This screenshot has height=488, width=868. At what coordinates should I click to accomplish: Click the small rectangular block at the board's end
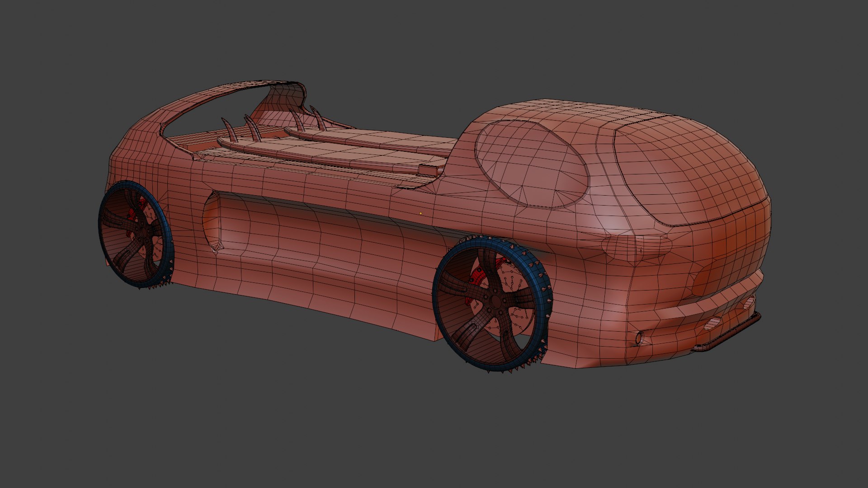point(429,170)
